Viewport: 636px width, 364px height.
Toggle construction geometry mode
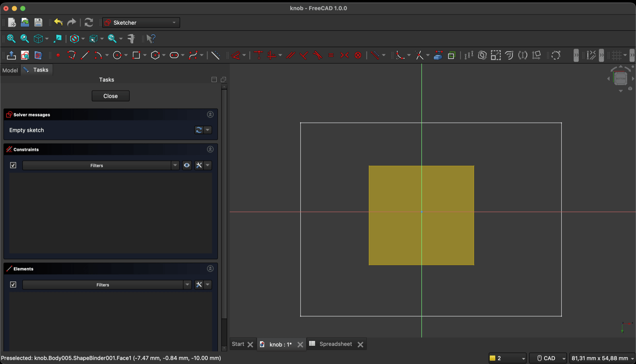(215, 55)
